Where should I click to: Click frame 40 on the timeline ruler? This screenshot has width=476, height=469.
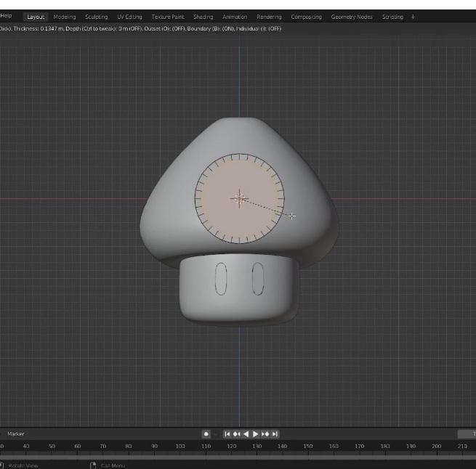tap(26, 446)
